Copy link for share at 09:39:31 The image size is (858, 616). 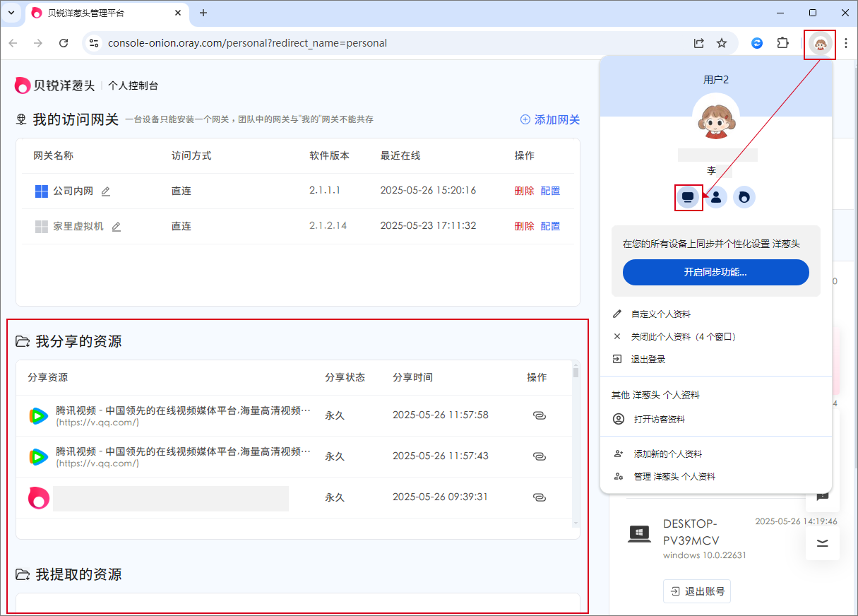tap(539, 497)
